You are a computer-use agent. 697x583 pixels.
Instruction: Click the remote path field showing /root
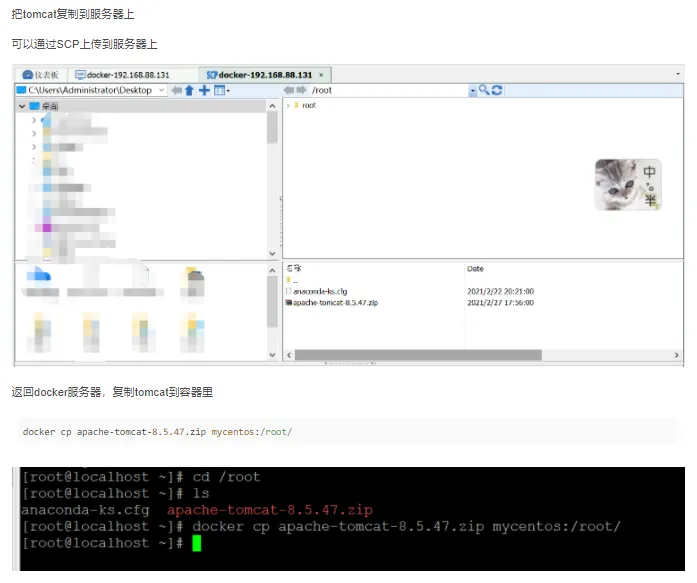pyautogui.click(x=389, y=90)
